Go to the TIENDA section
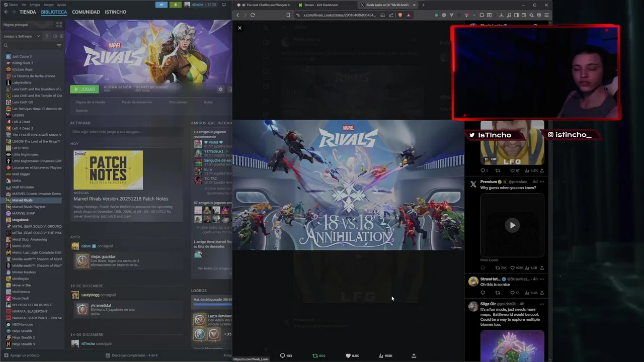 (x=28, y=12)
